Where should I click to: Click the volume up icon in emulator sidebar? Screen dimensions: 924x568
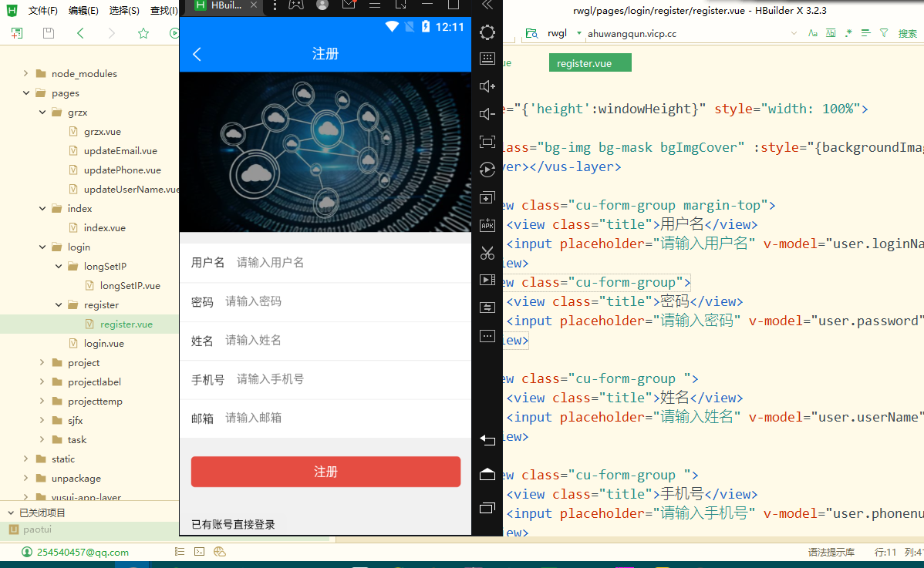487,86
